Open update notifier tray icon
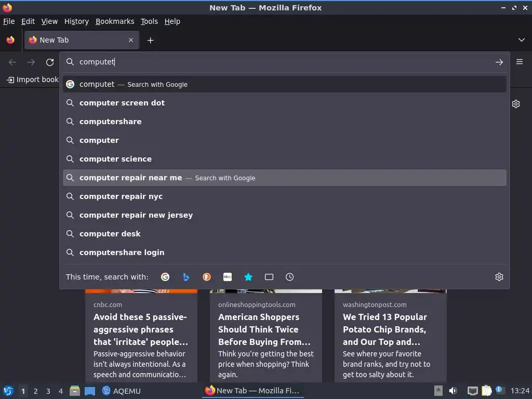Viewport: 532px width, 399px height. tap(500, 390)
